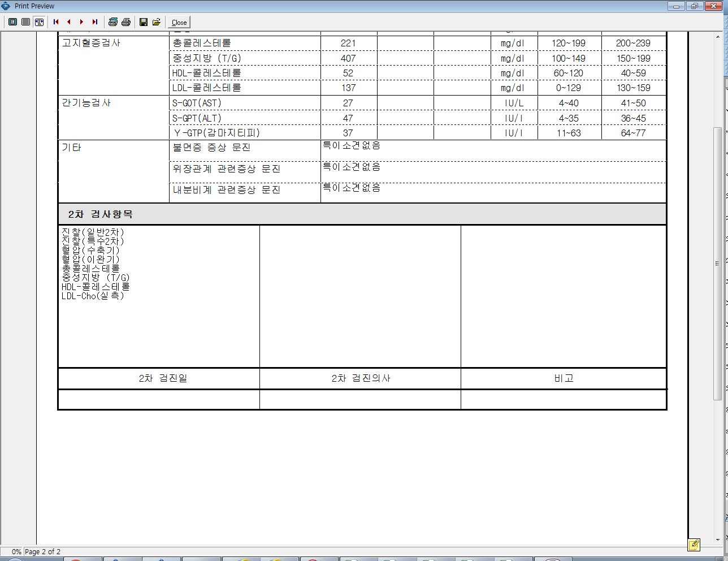728x561 pixels.
Task: Load a report with open folder icon
Action: click(x=157, y=22)
